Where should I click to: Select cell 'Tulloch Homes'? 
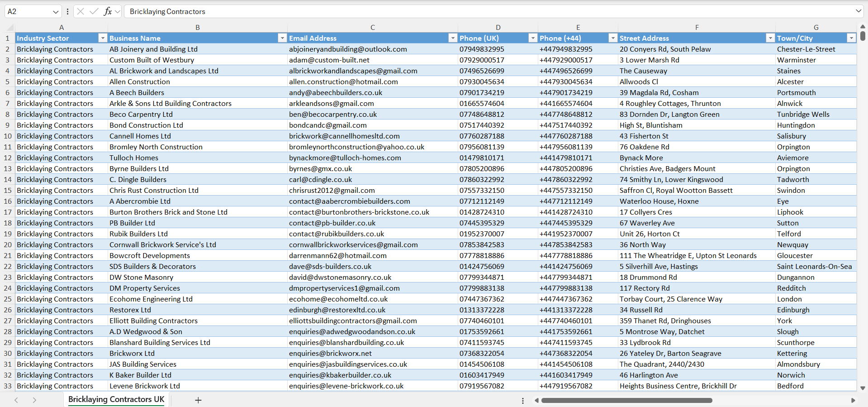pos(198,158)
